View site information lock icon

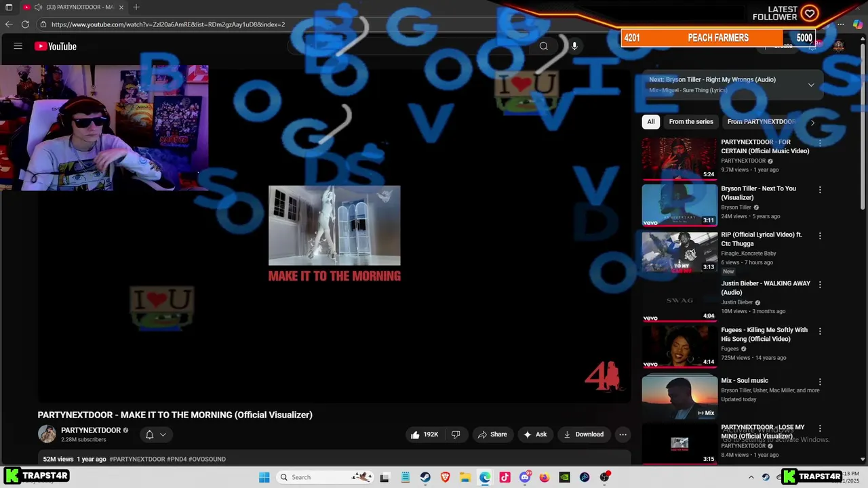43,24
